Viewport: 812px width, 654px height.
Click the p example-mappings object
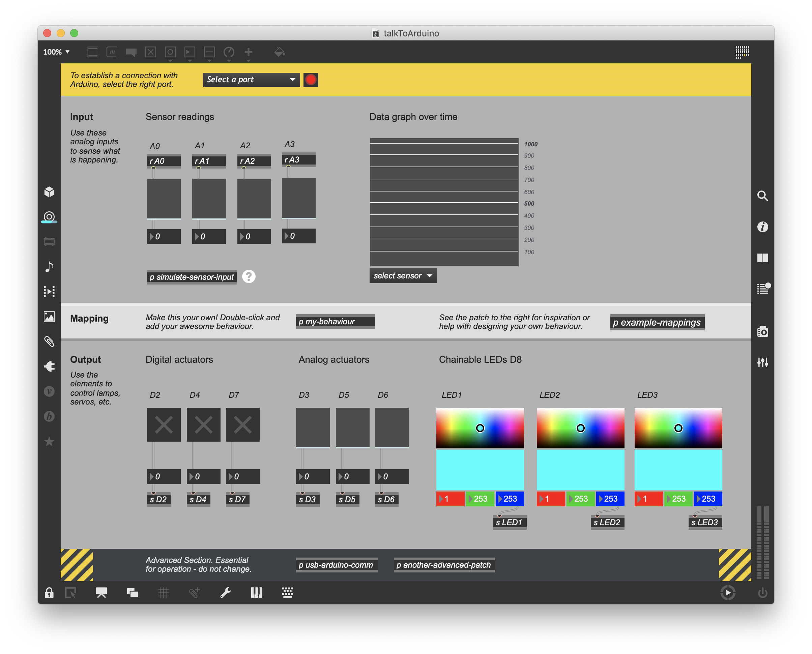click(657, 323)
